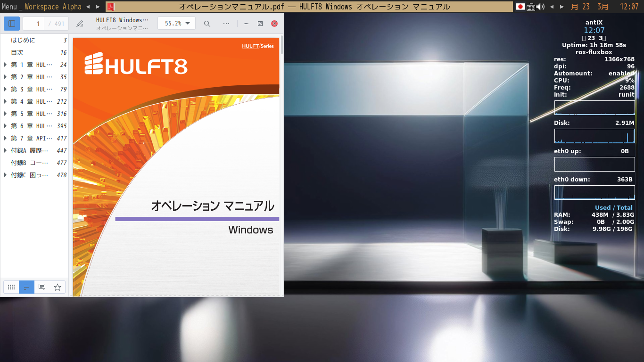Expand the 第 2 章 outline node
Screen dimensions: 644x362
pos(5,77)
